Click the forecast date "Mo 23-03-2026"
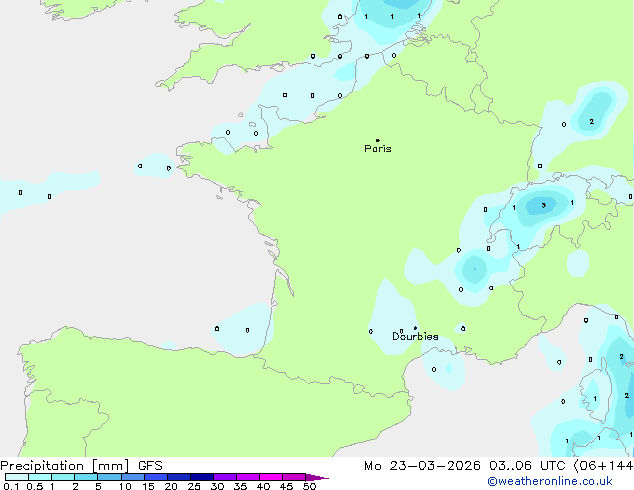Screen dimensions: 634x490 coord(422,466)
